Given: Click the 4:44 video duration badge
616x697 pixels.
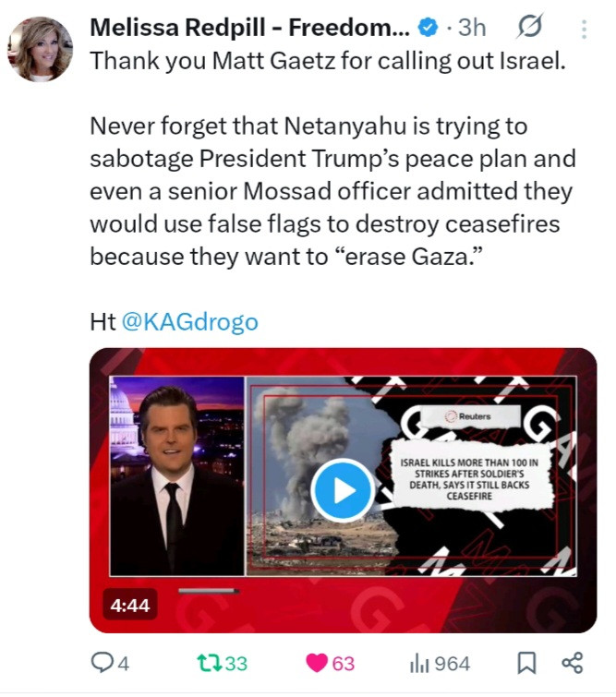Looking at the screenshot, I should coord(130,605).
